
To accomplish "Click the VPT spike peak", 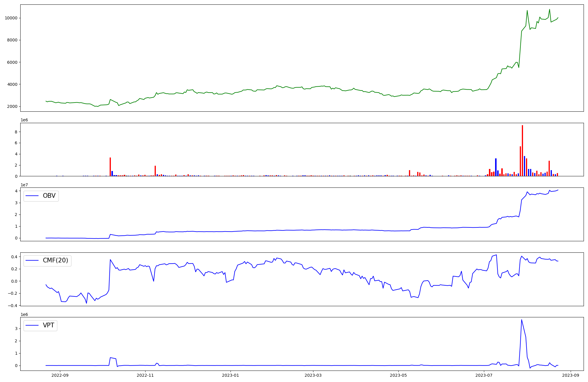I will tap(522, 320).
